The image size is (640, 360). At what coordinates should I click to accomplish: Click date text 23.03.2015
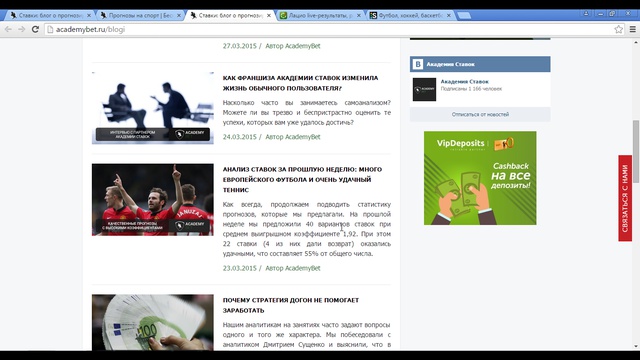click(x=240, y=268)
